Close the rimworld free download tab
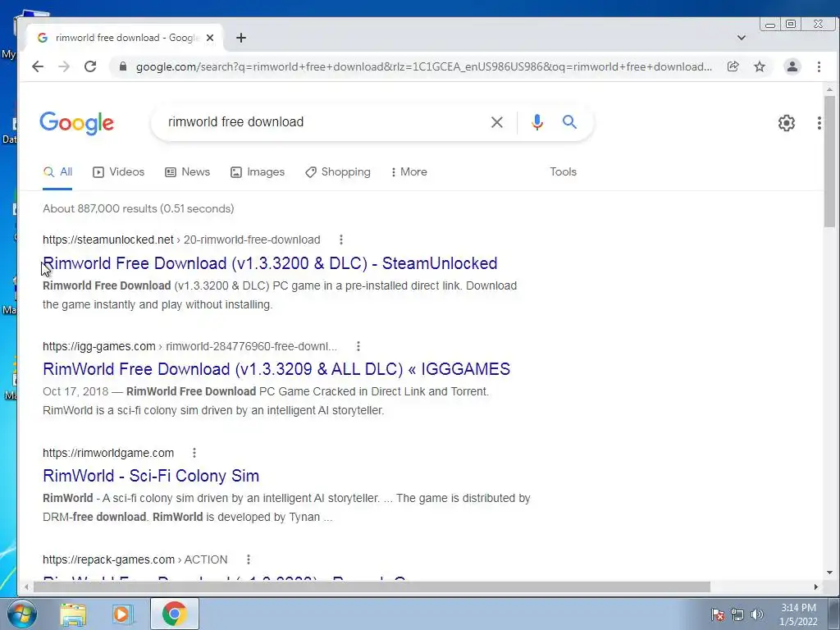The image size is (840, 630). click(x=210, y=38)
